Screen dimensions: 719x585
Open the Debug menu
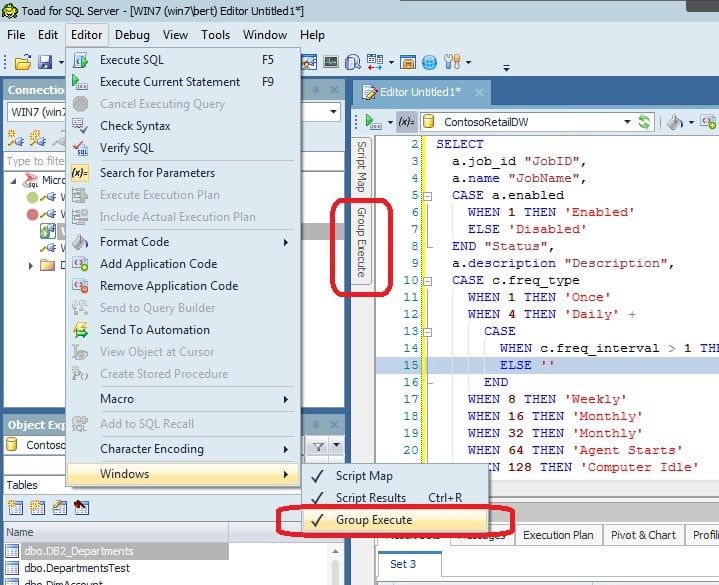coord(132,35)
